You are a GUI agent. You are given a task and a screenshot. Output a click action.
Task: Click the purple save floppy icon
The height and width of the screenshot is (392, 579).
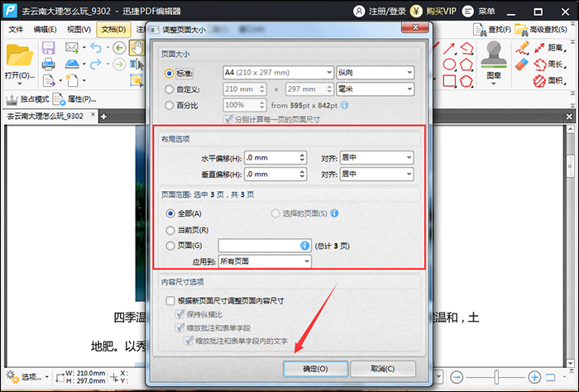pos(48,48)
